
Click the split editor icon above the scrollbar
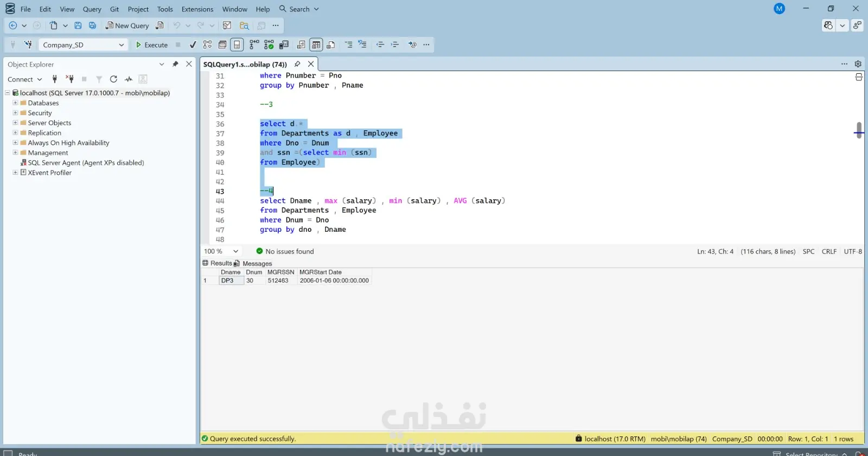click(x=859, y=77)
